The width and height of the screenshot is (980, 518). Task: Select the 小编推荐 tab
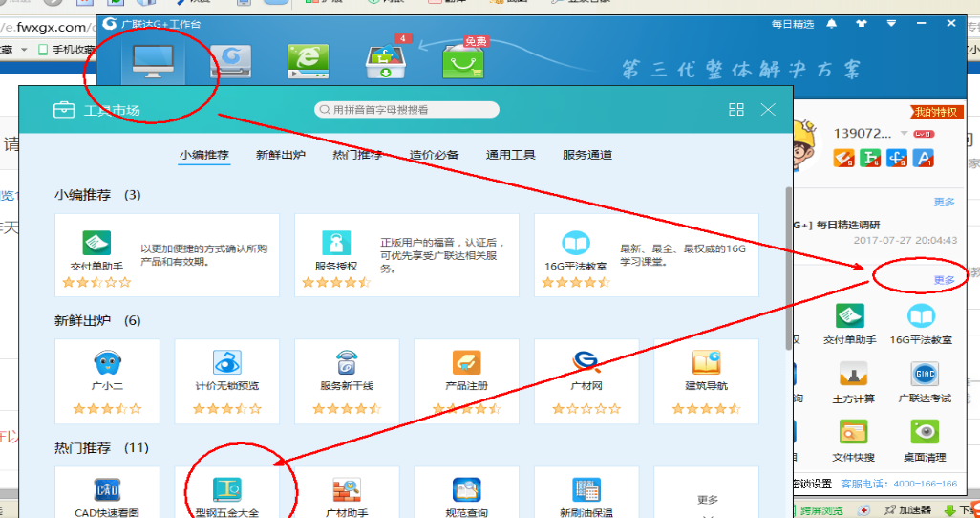(204, 155)
